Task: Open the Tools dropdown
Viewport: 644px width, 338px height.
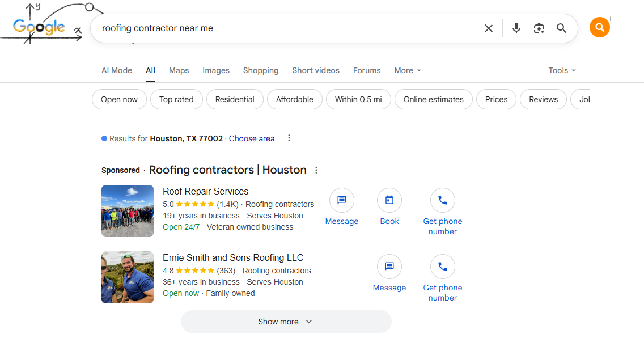Action: pos(562,71)
